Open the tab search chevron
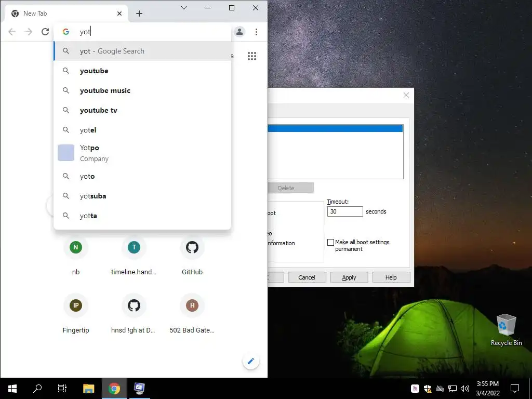 tap(184, 8)
